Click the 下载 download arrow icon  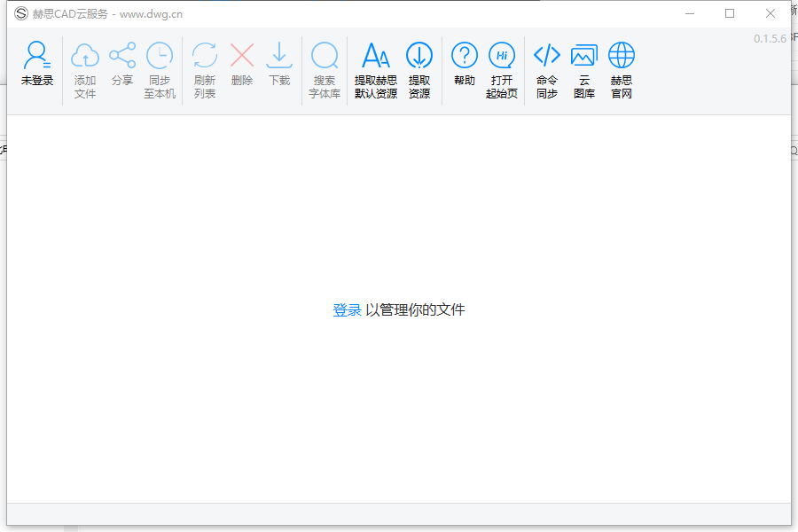(x=279, y=57)
